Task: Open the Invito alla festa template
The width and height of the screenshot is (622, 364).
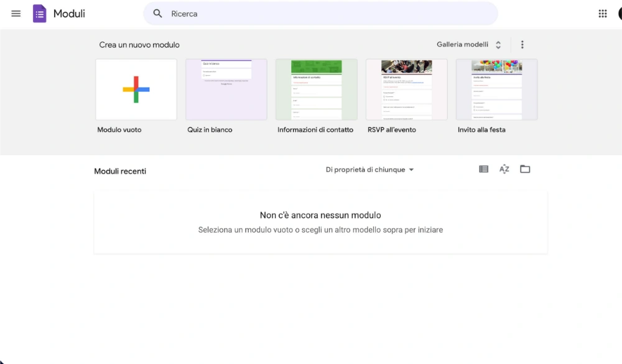Action: (x=496, y=89)
